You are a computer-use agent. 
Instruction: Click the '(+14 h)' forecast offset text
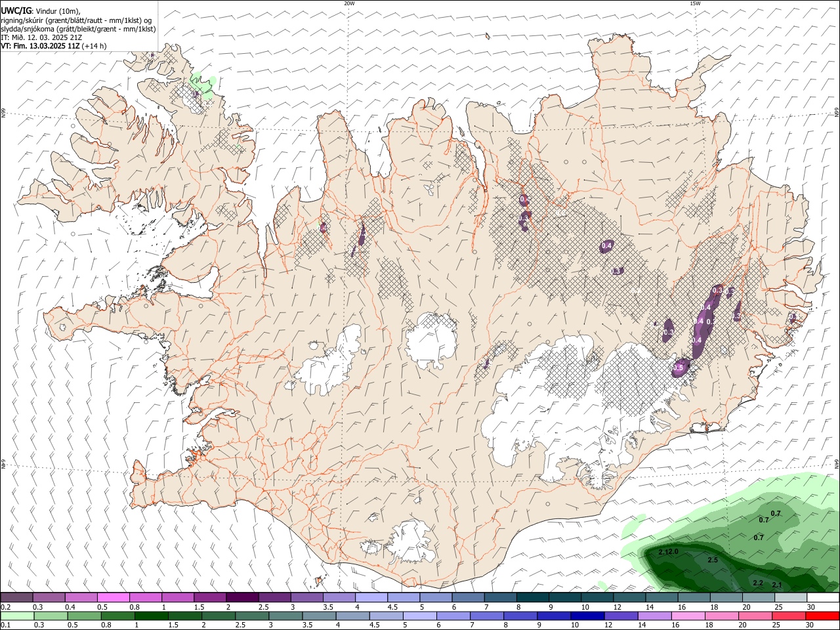tap(94, 46)
